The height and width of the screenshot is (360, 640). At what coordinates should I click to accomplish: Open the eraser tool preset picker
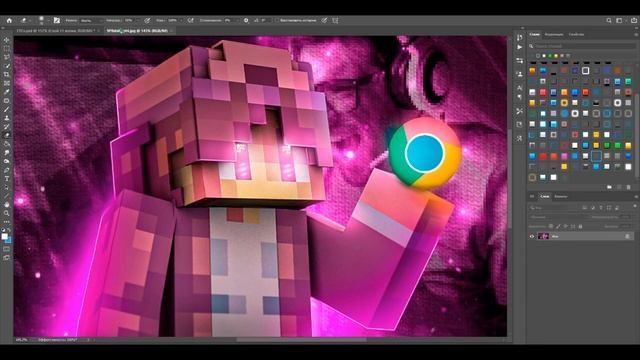click(25, 20)
